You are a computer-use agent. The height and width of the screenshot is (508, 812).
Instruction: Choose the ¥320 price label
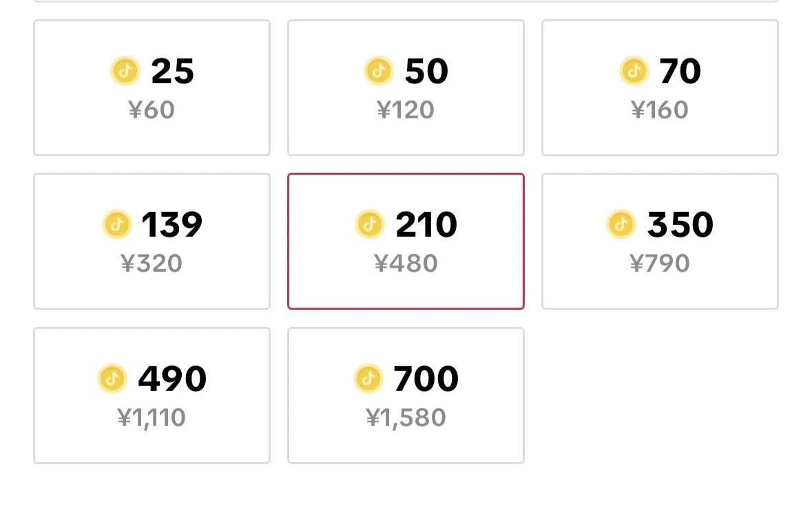pyautogui.click(x=152, y=264)
